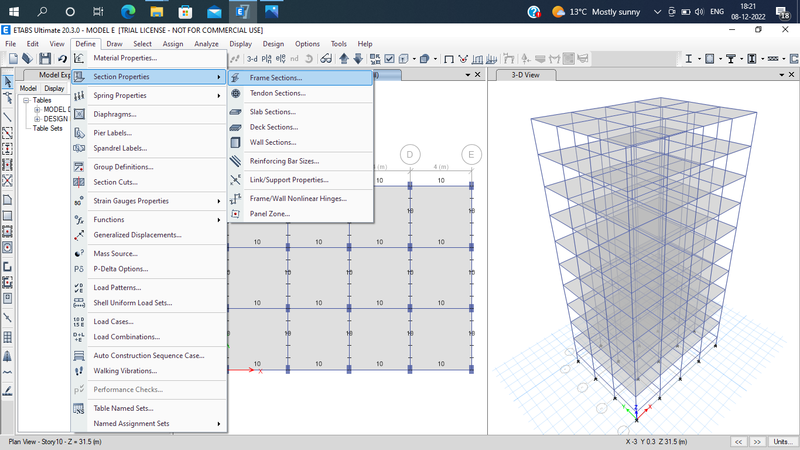
Task: Open taskbar Search magnifier
Action: pos(42,11)
